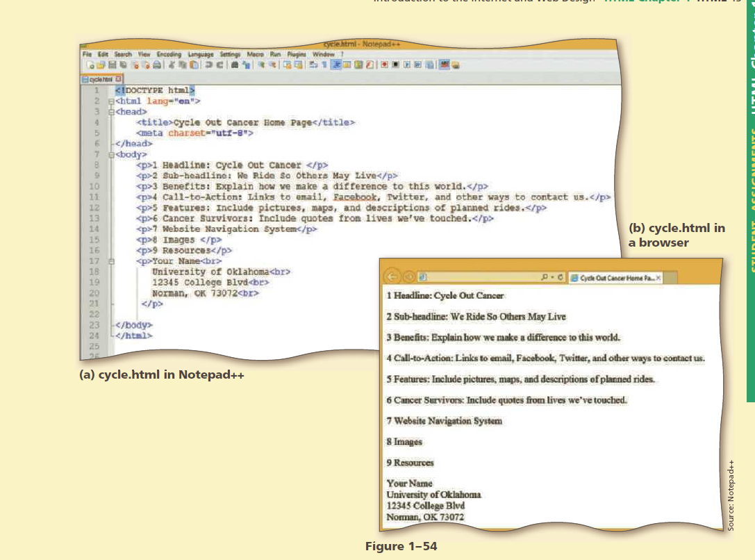Toggle the Show All Characters icon
The width and height of the screenshot is (755, 560).
click(x=326, y=65)
